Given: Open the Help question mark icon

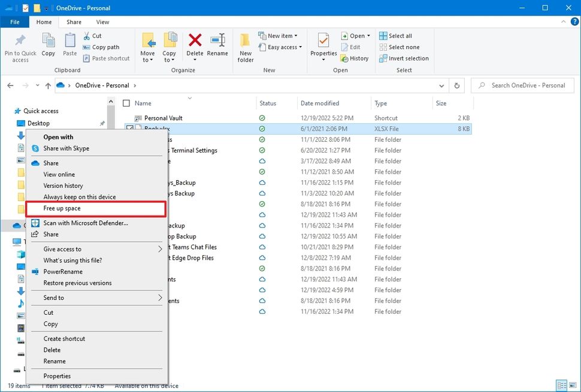Looking at the screenshot, I should click(x=574, y=22).
